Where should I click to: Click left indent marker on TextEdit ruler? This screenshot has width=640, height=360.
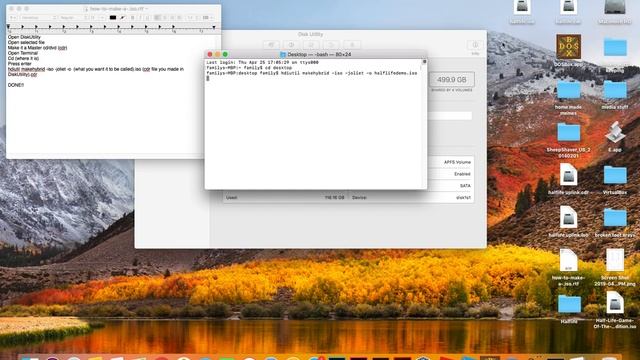[8, 27]
